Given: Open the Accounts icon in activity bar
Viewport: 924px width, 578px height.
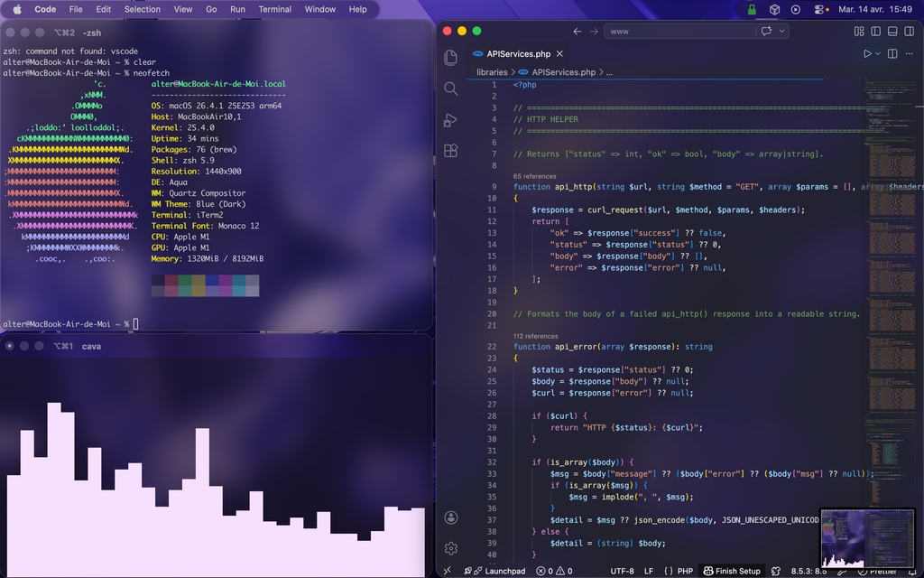Looking at the screenshot, I should coord(451,517).
